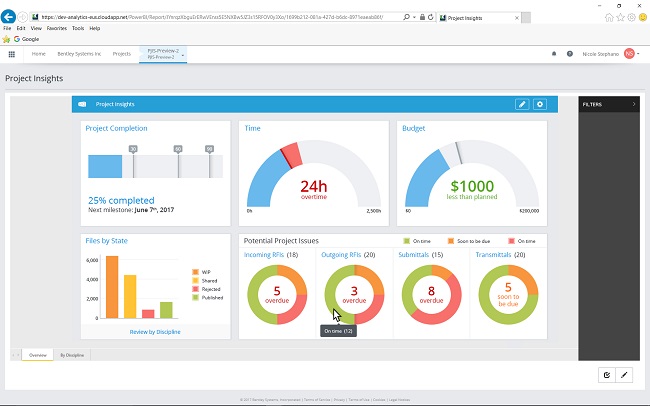Click the first milestone marker labeled 30
Screen dimensions: 650x406
134,149
